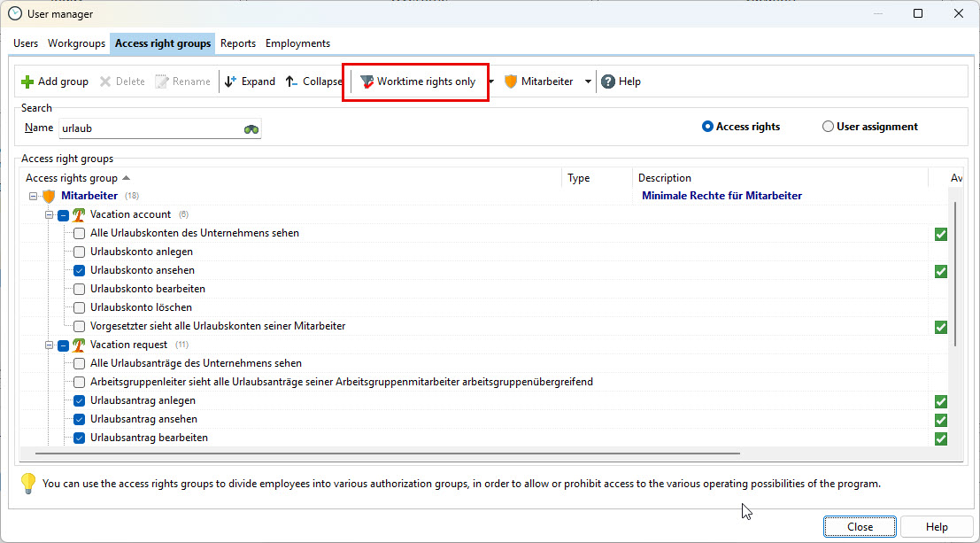Open the Mitarbeiter toolbar dropdown arrow
This screenshot has height=543, width=980.
(x=588, y=81)
